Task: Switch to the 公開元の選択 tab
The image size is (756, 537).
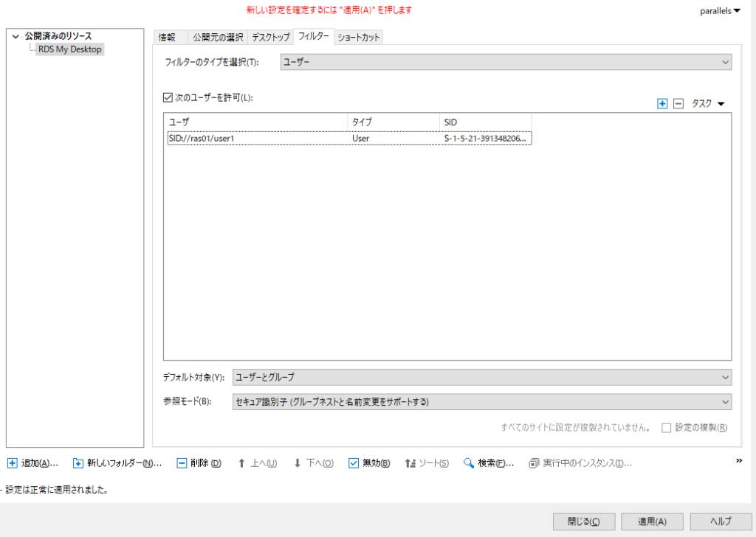Action: coord(219,38)
